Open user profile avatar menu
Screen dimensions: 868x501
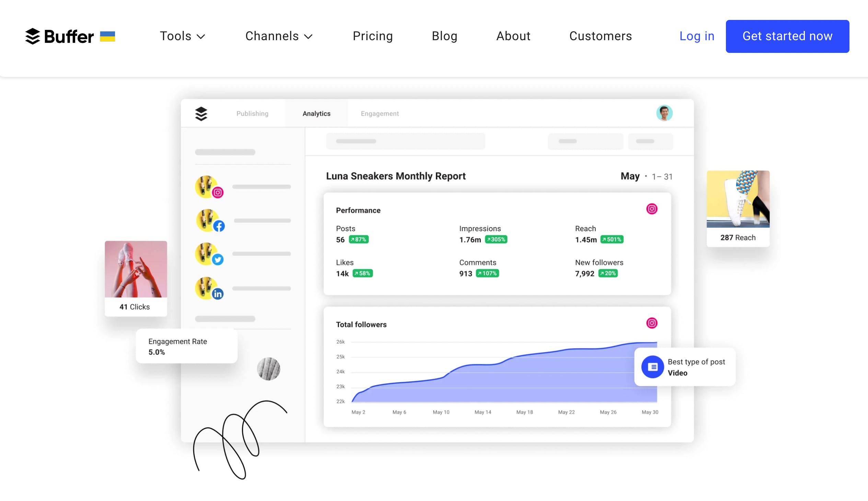click(665, 113)
